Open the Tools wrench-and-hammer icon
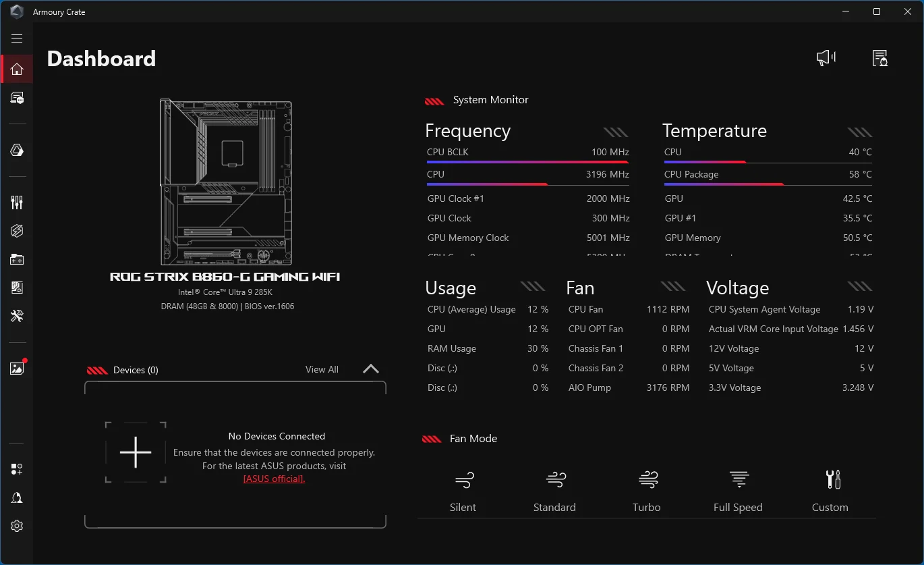The width and height of the screenshot is (924, 565). 17,316
